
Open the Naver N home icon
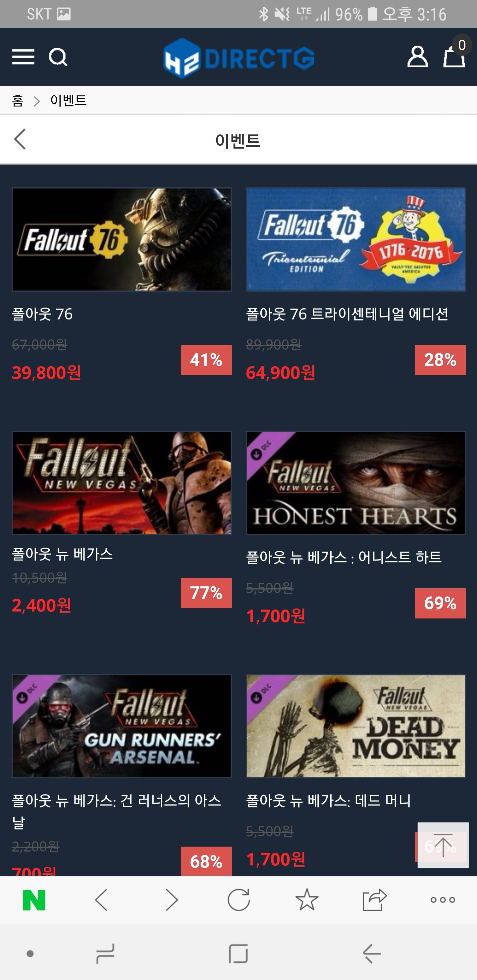[34, 900]
